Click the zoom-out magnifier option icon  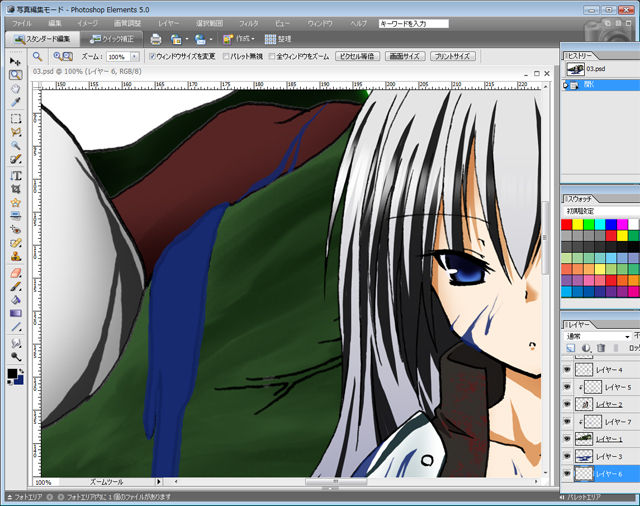(68, 56)
